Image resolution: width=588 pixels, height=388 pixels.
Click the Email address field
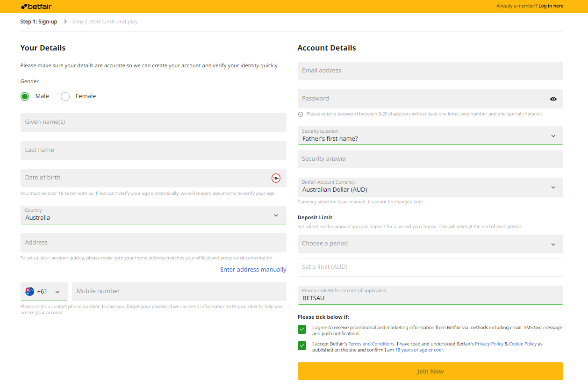point(430,71)
